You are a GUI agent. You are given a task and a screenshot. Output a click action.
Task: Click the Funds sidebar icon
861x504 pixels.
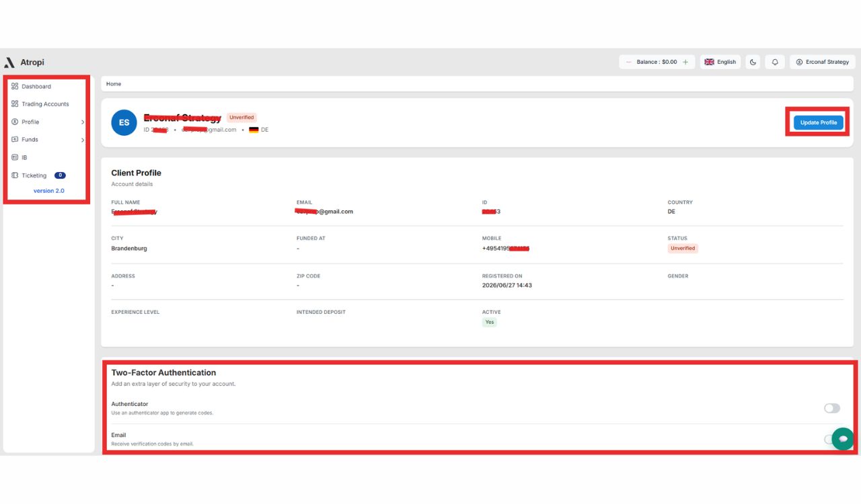click(15, 139)
